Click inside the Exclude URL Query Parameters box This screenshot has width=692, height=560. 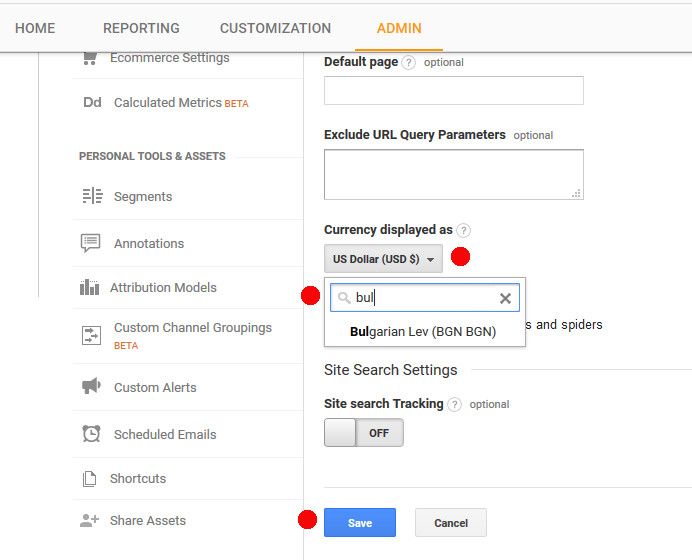pyautogui.click(x=454, y=174)
